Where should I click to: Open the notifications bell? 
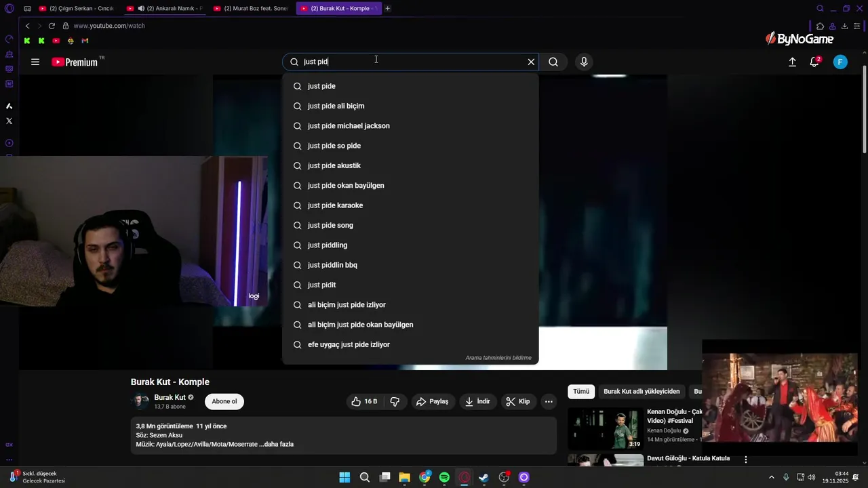click(815, 62)
